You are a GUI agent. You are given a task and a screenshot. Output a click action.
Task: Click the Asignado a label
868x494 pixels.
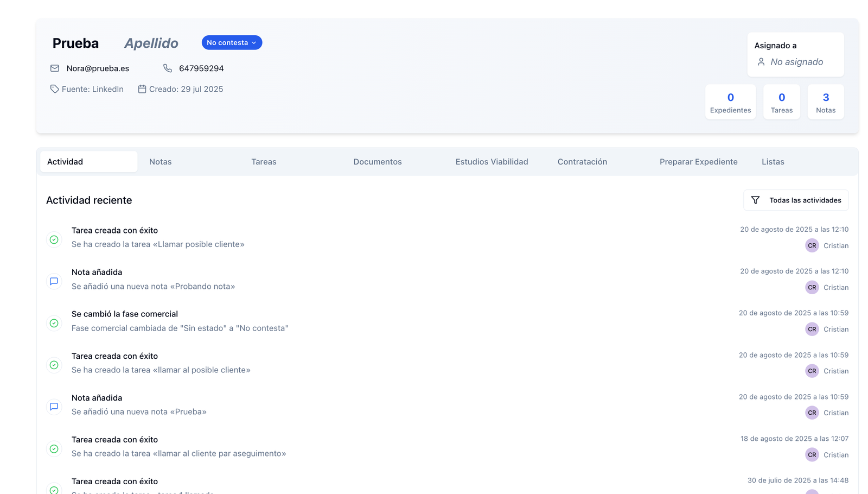coord(775,46)
